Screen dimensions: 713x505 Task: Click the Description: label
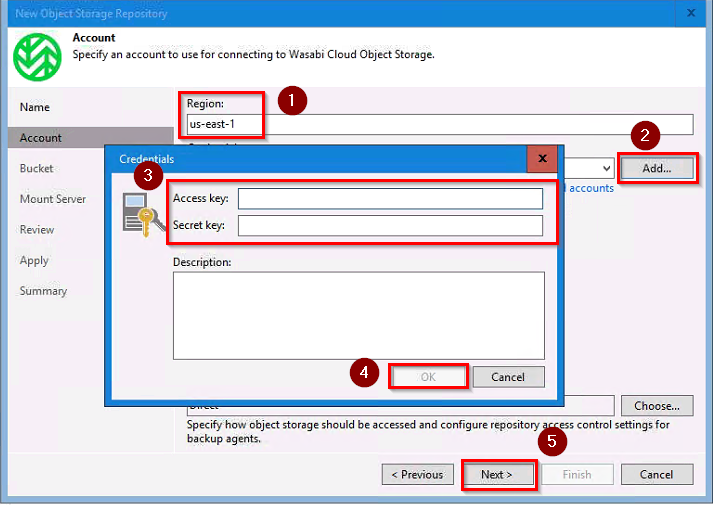pyautogui.click(x=202, y=262)
